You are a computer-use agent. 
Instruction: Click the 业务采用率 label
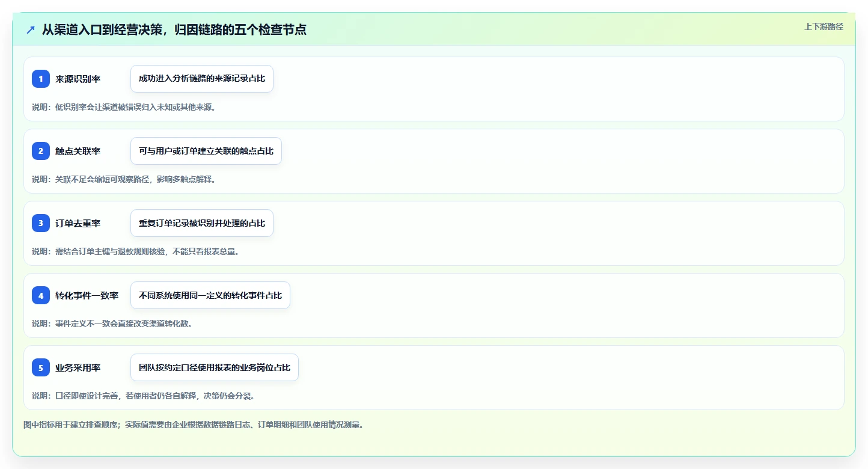coord(78,367)
